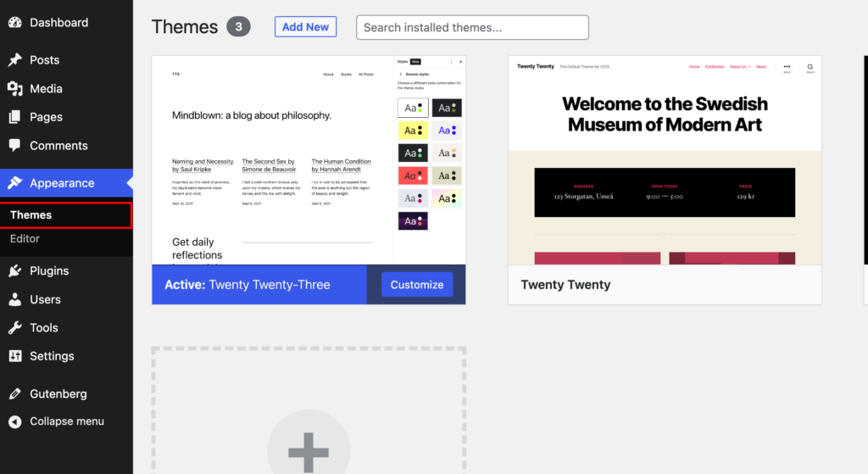
Task: Click the Dashboard gauge icon
Action: pos(14,23)
